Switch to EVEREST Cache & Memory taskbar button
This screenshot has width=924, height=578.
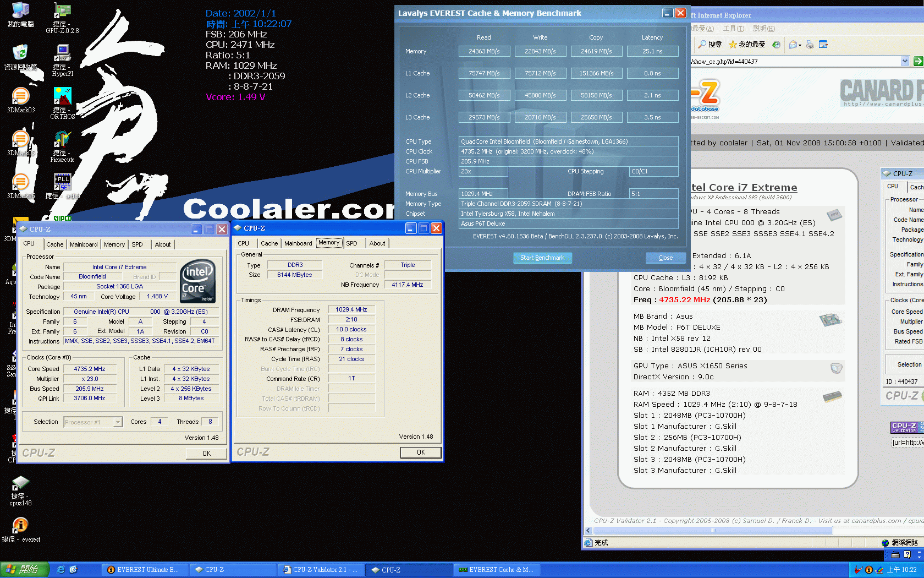[x=496, y=570]
